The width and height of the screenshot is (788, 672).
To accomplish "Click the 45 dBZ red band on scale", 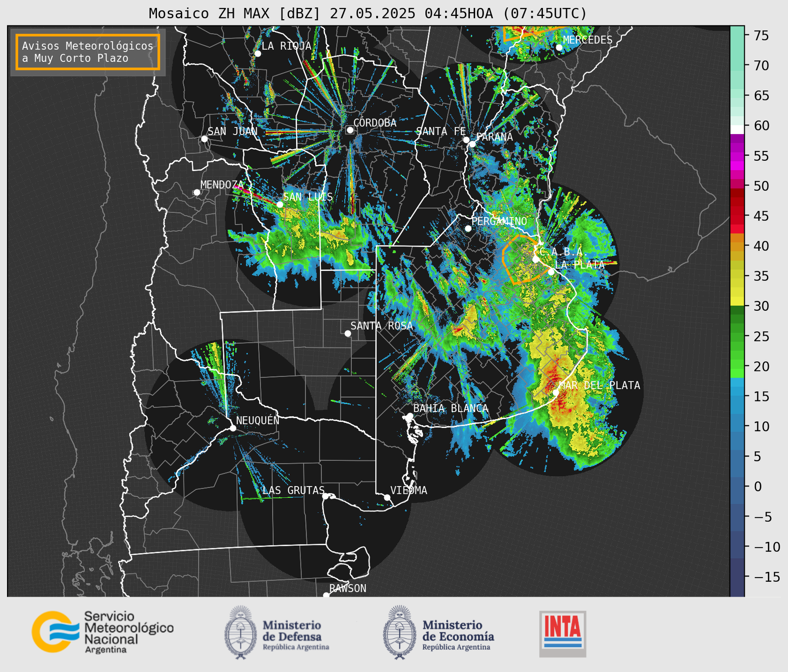I will (737, 216).
